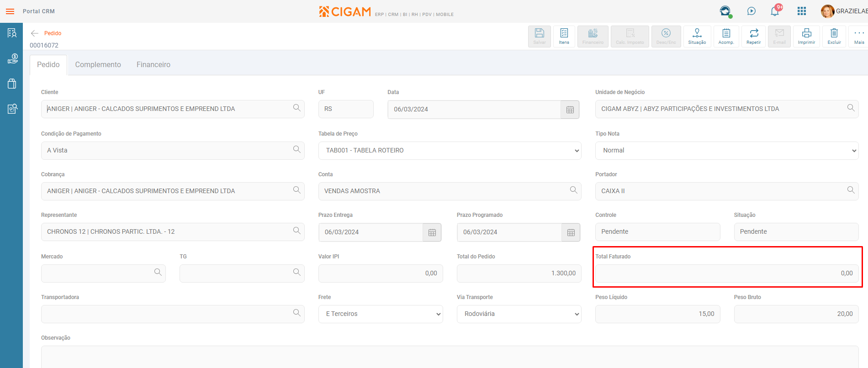Search Transportadora with the magnifier icon
Screen dimensions: 868x368
pos(297,313)
